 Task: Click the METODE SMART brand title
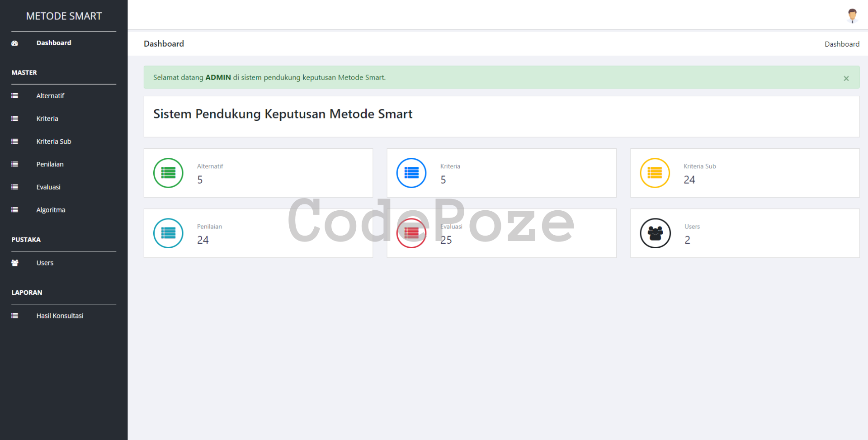(64, 16)
